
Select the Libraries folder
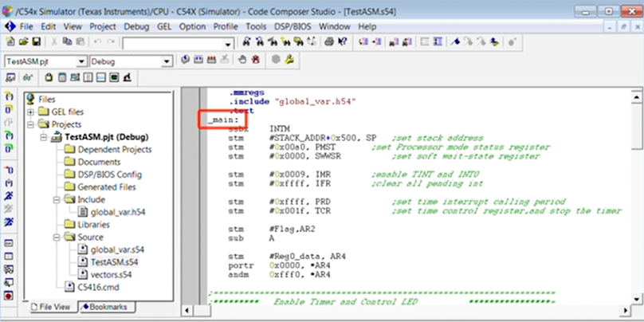coord(93,225)
